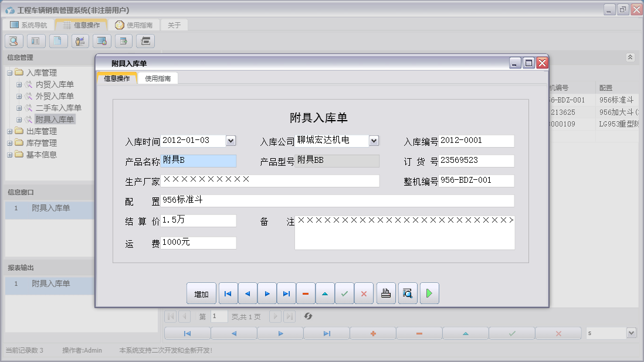Click the refresh icon beside the pagination bar

pos(309,316)
